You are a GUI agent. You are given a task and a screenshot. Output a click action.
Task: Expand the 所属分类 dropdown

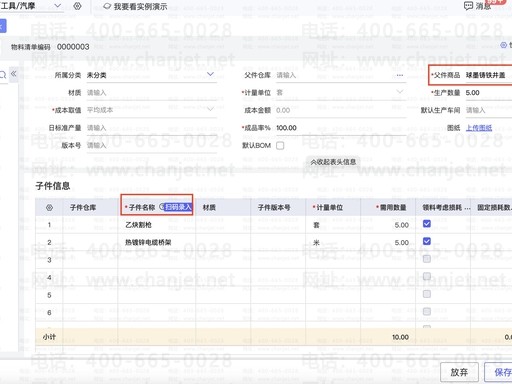(x=210, y=74)
